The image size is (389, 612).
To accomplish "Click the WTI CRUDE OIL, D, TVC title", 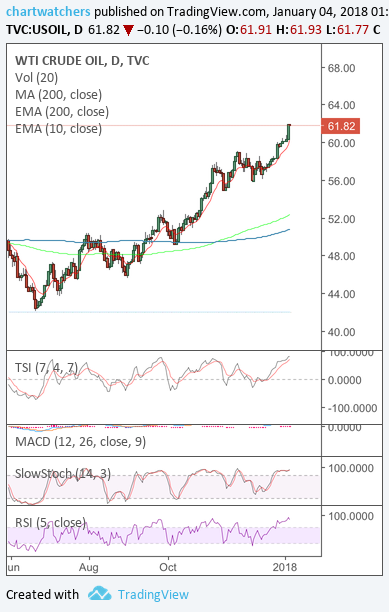I will click(x=82, y=60).
